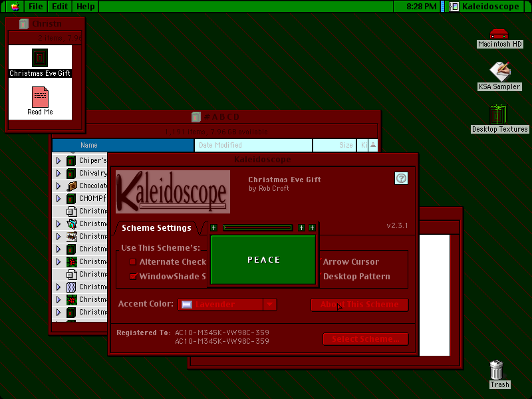532x399 pixels.
Task: Click the sort order icon in list header
Action: tap(373, 145)
